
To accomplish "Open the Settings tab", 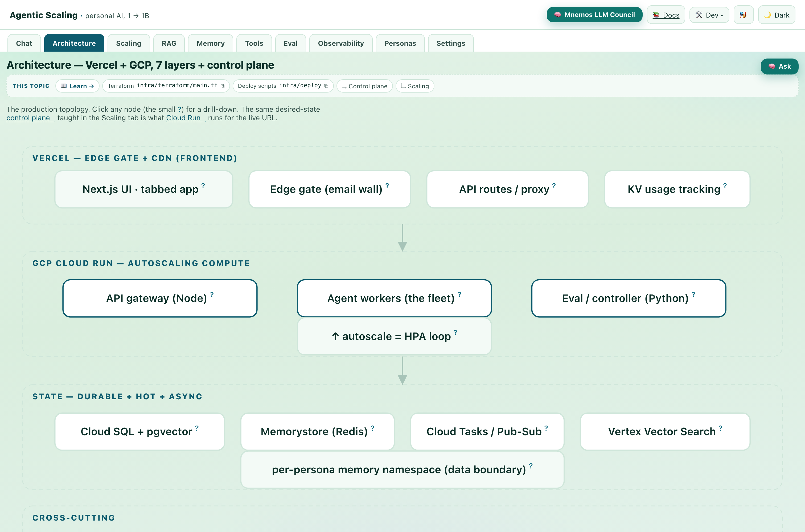I will point(451,43).
